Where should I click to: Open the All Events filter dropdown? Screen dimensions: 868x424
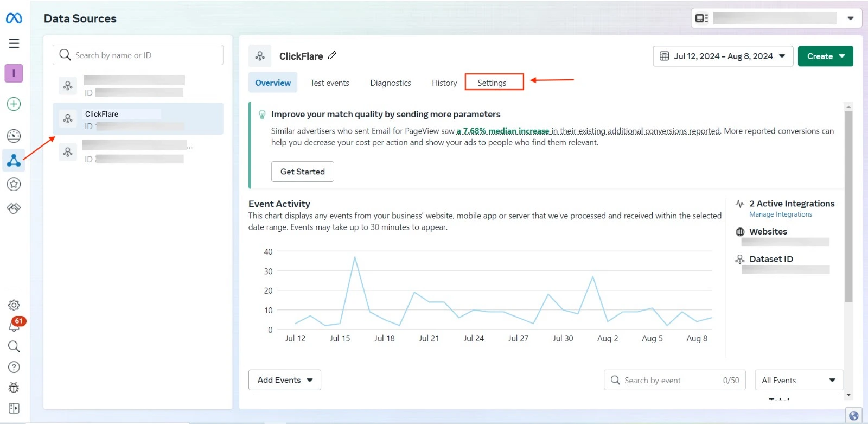pyautogui.click(x=799, y=380)
